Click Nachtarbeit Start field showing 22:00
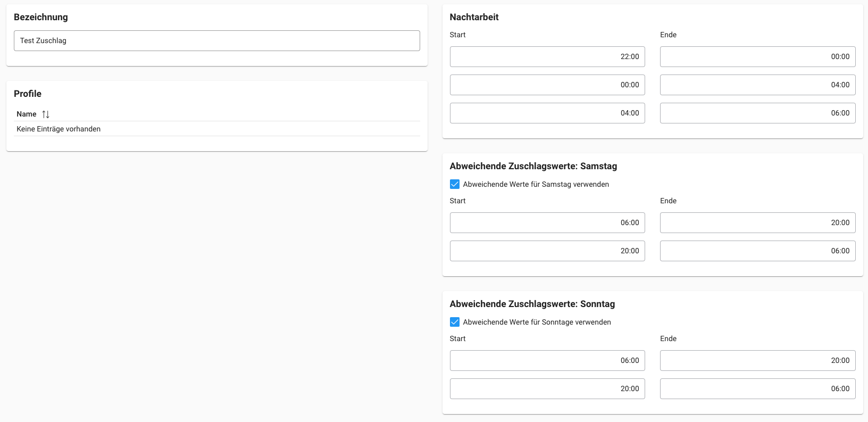Screen dimensions: 868x422 [547, 57]
